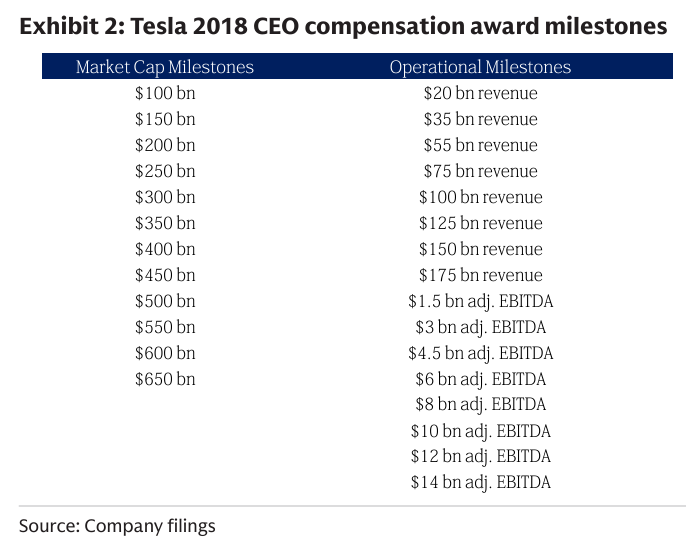Select the Operational Milestones column header
686x537 pixels.
click(480, 68)
